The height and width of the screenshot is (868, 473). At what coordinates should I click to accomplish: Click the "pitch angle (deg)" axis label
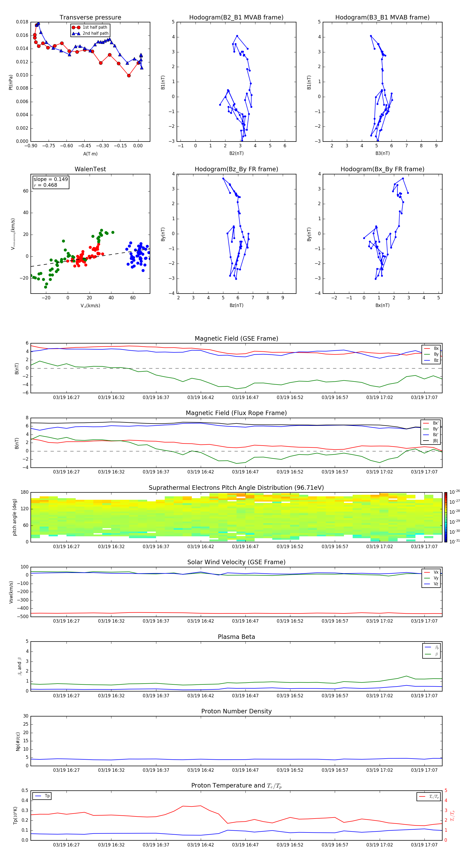click(x=14, y=517)
